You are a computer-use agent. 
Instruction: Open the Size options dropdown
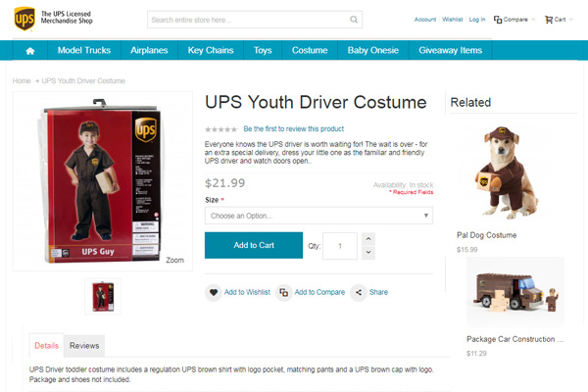[x=318, y=215]
